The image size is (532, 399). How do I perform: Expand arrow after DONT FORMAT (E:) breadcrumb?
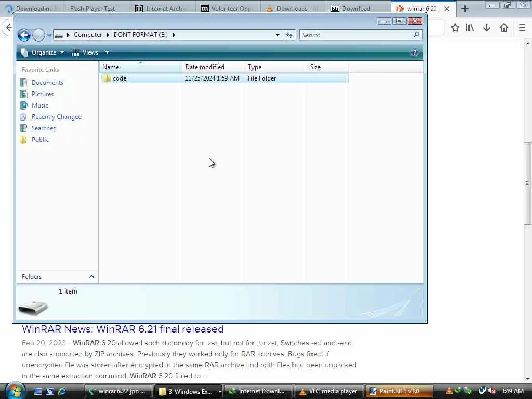(174, 35)
